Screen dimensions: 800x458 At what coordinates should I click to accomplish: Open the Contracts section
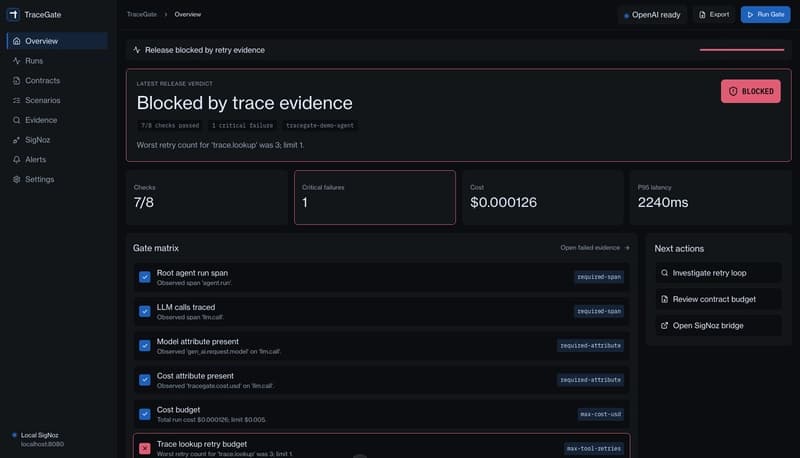(57, 81)
